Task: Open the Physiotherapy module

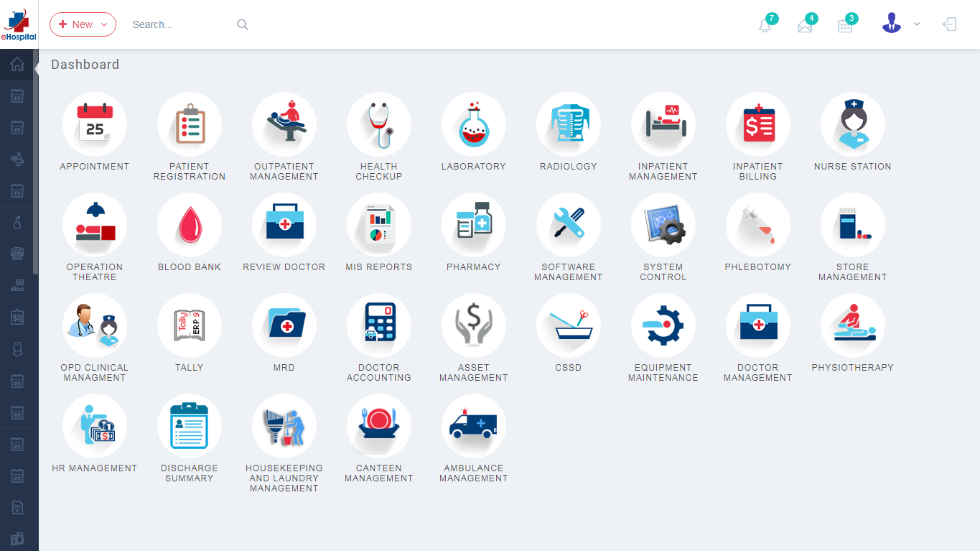Action: tap(853, 325)
